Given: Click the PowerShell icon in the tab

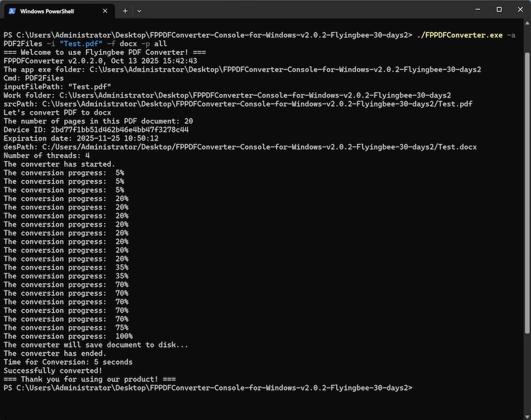Looking at the screenshot, I should [x=12, y=10].
